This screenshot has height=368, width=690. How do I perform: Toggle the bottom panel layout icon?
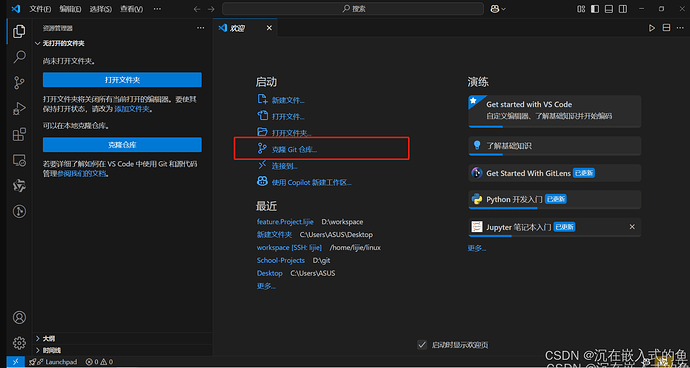coord(609,9)
